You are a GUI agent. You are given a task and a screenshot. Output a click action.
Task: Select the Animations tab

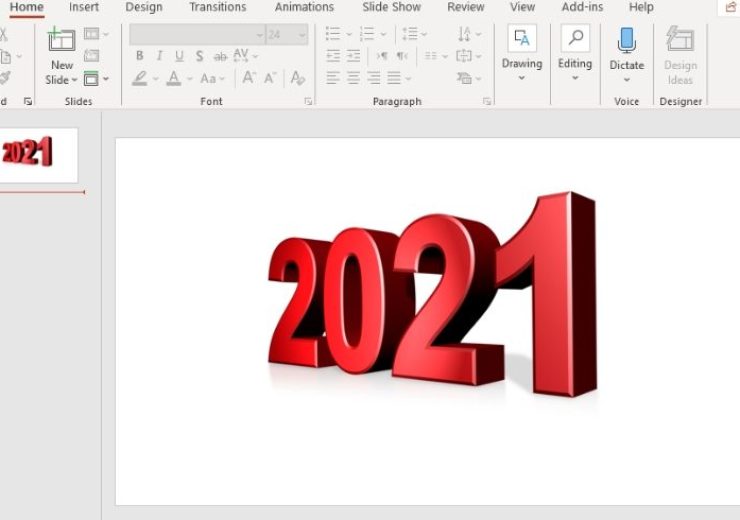click(304, 7)
